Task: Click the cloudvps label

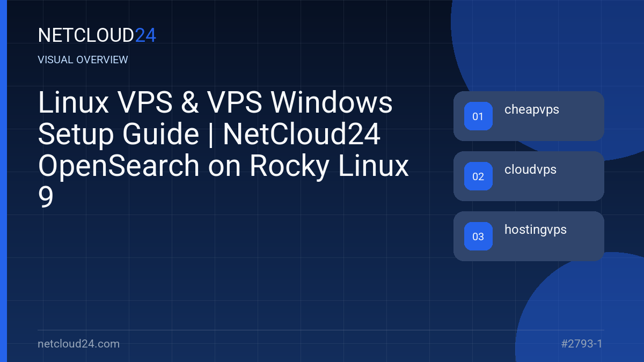Action: pyautogui.click(x=530, y=169)
